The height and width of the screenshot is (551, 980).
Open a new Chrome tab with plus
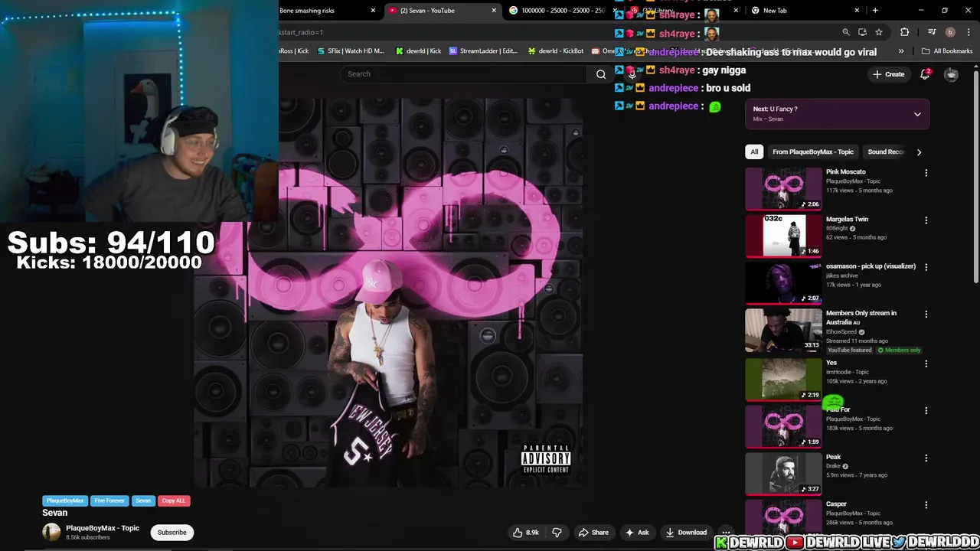click(x=875, y=11)
